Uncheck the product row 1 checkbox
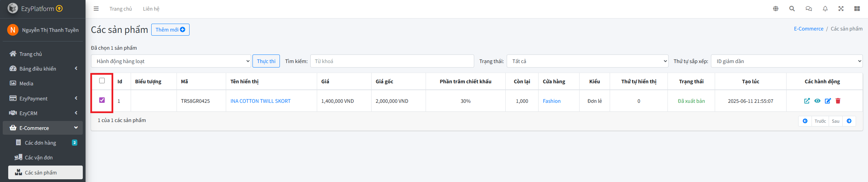 102,100
